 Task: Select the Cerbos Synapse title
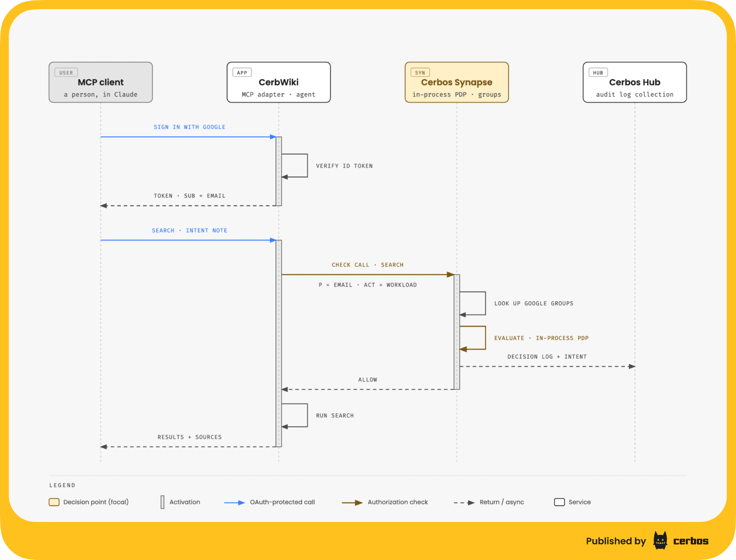[x=457, y=83]
